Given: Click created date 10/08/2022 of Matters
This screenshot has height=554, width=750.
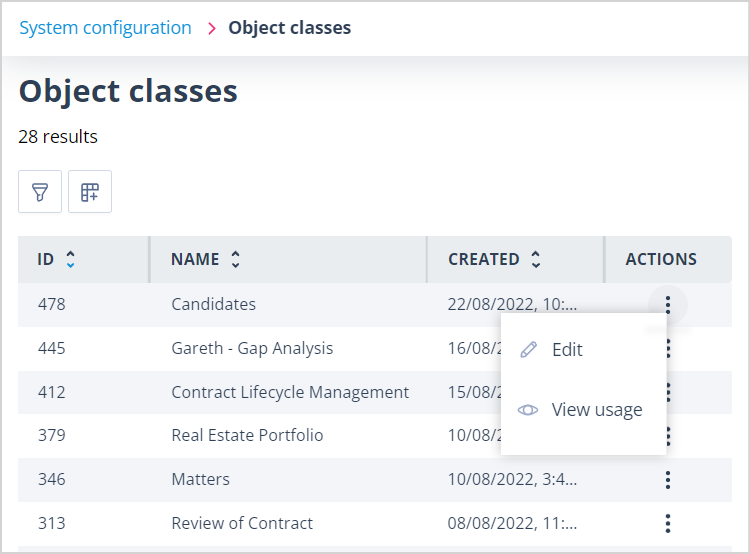Looking at the screenshot, I should click(512, 479).
